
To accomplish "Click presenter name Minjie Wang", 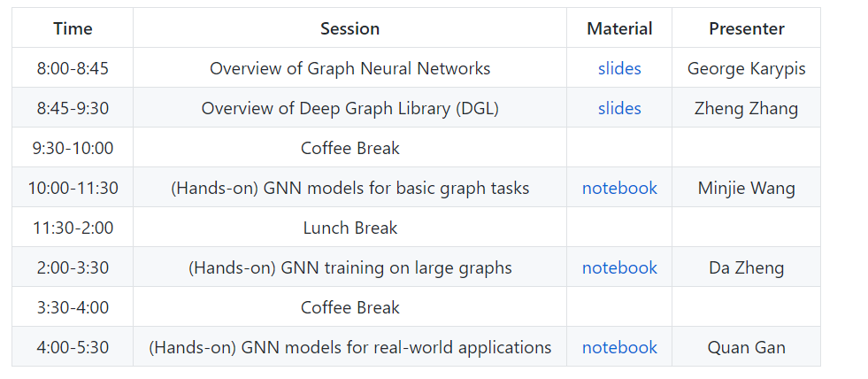I will (x=746, y=188).
